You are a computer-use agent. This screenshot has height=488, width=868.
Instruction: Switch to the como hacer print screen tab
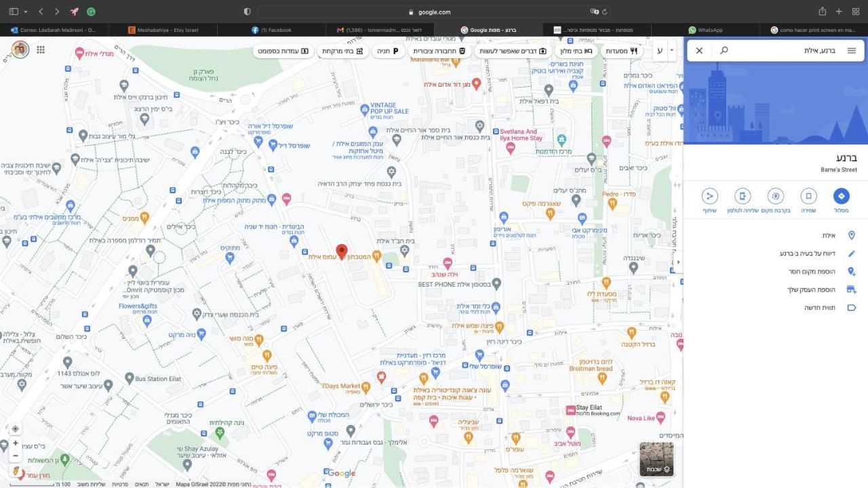click(814, 30)
